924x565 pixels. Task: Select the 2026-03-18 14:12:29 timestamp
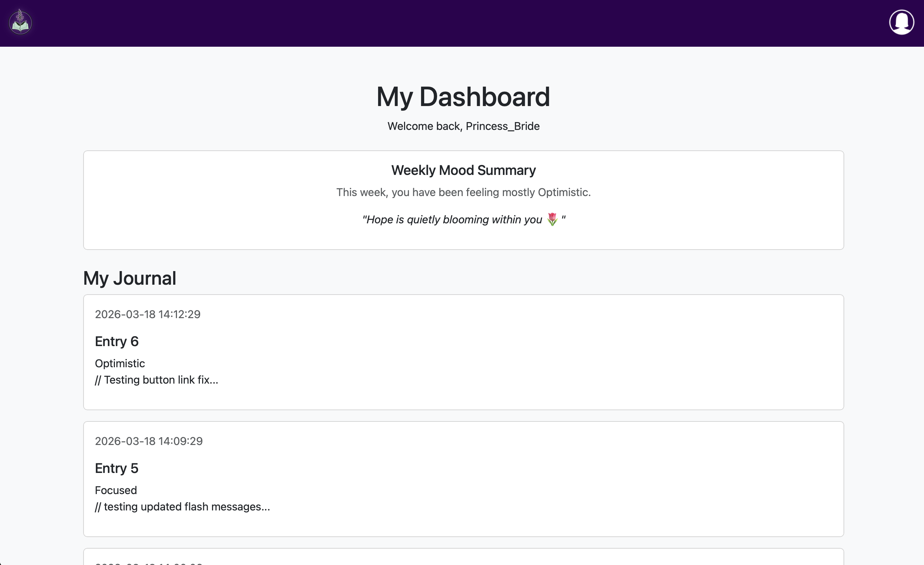(x=148, y=314)
